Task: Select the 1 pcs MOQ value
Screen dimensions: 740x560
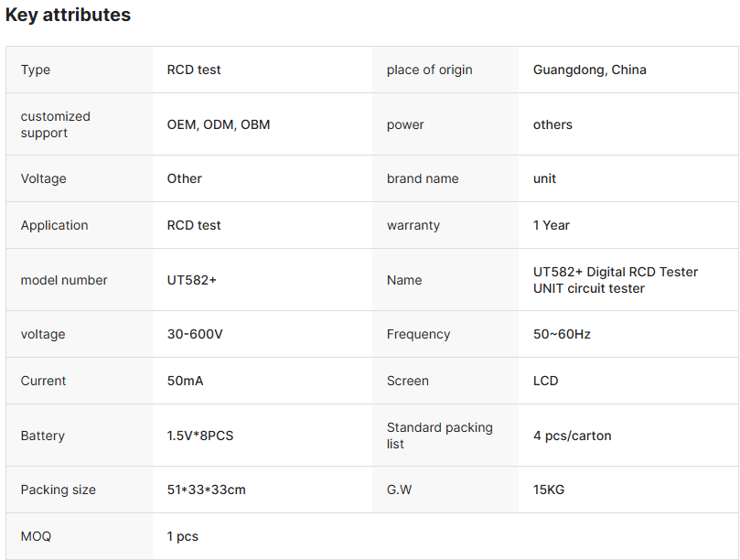Action: coord(182,536)
